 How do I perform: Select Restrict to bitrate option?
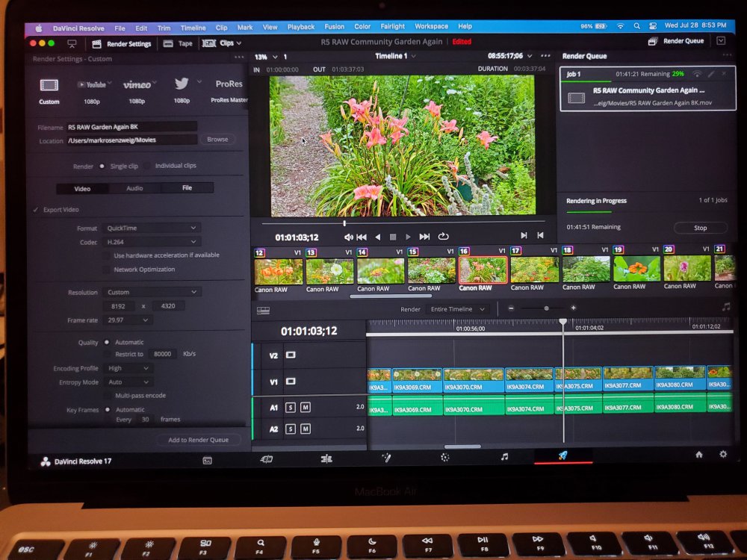coord(107,354)
